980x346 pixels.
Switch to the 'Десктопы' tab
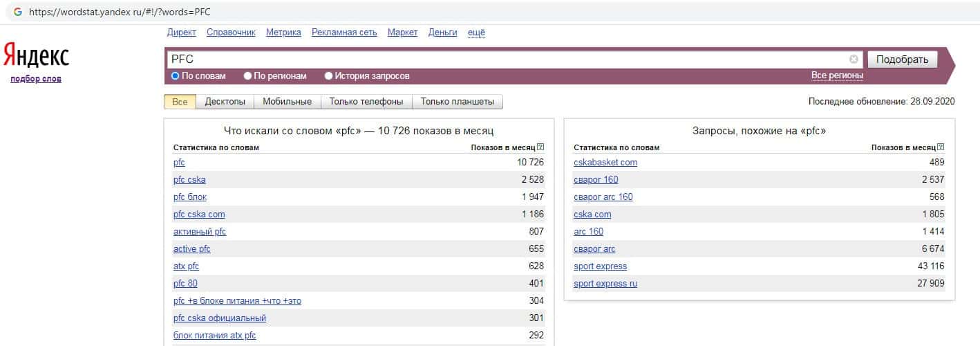(225, 102)
